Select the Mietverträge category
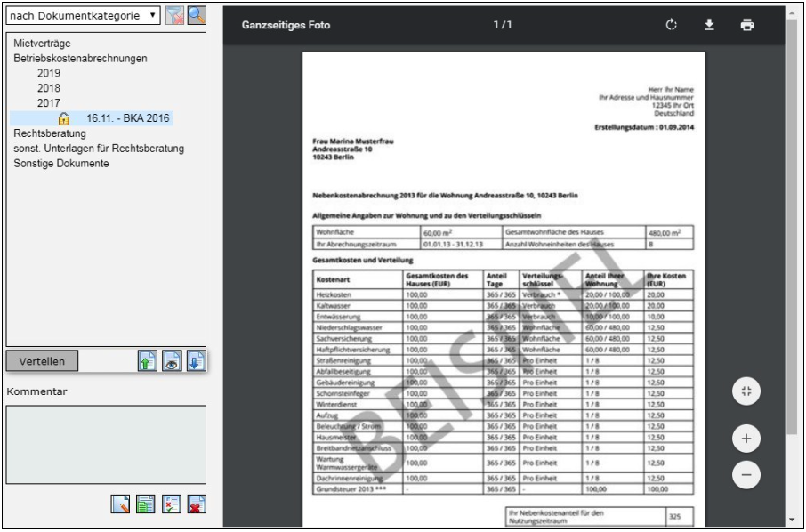The height and width of the screenshot is (532, 806). pos(42,44)
